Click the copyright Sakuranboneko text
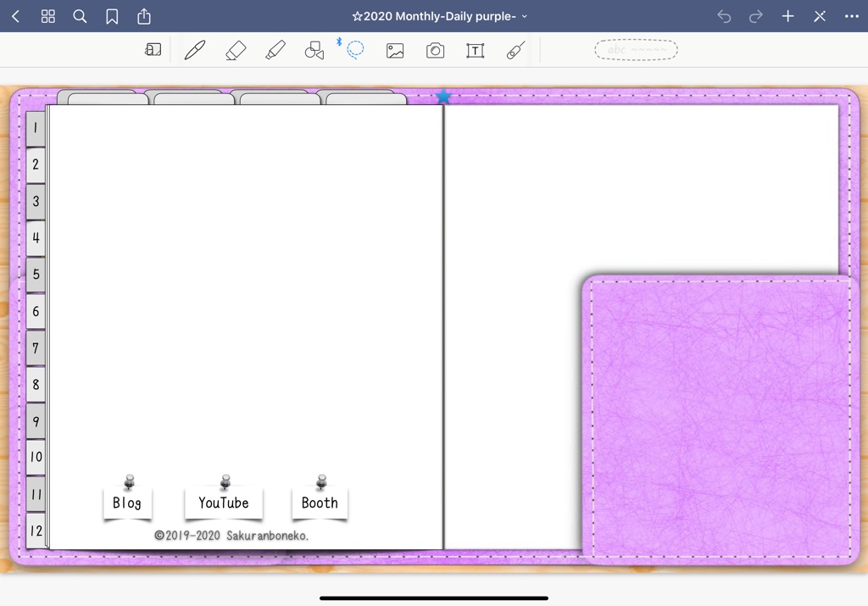 pos(231,535)
